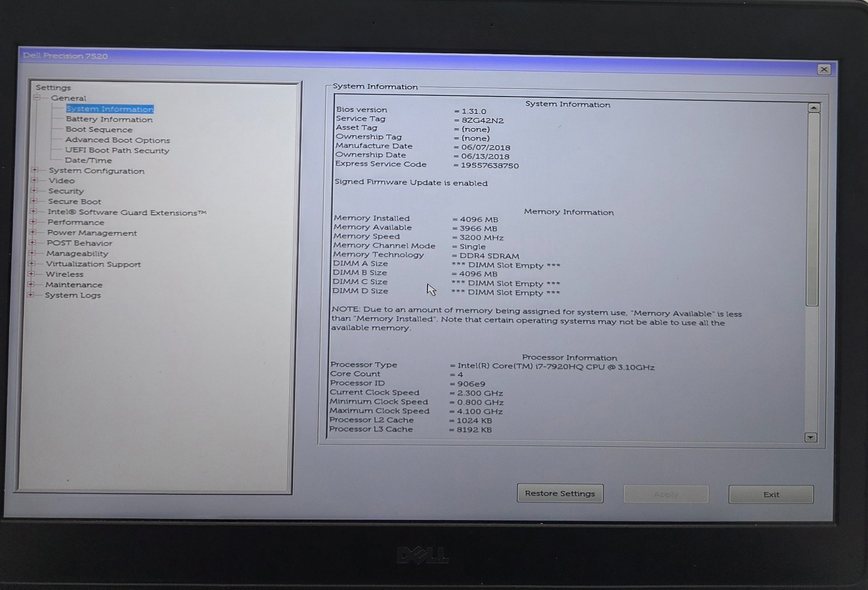Click the Memory Channel Mode Single value
Screen dimensions: 868x590
point(472,247)
